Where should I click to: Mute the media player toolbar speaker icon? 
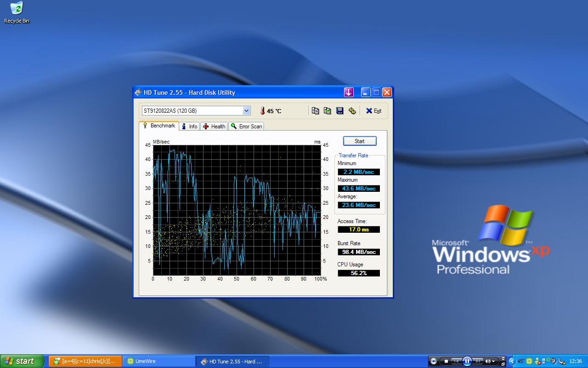pos(488,362)
